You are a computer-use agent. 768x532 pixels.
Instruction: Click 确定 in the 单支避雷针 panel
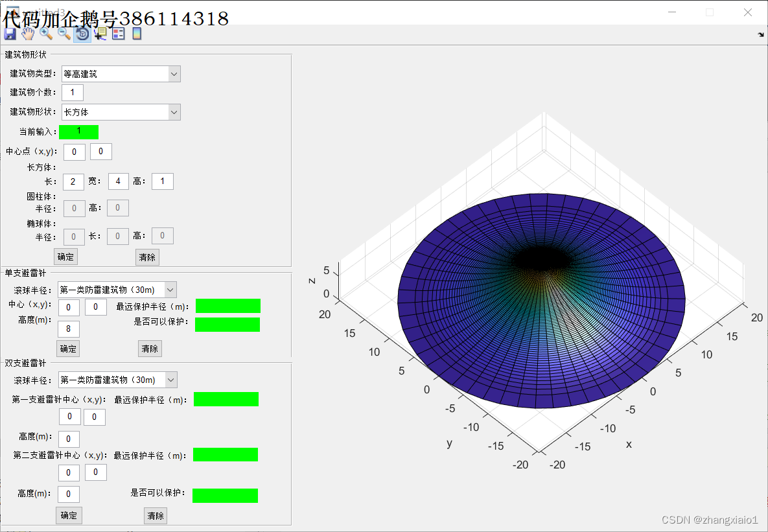(68, 349)
